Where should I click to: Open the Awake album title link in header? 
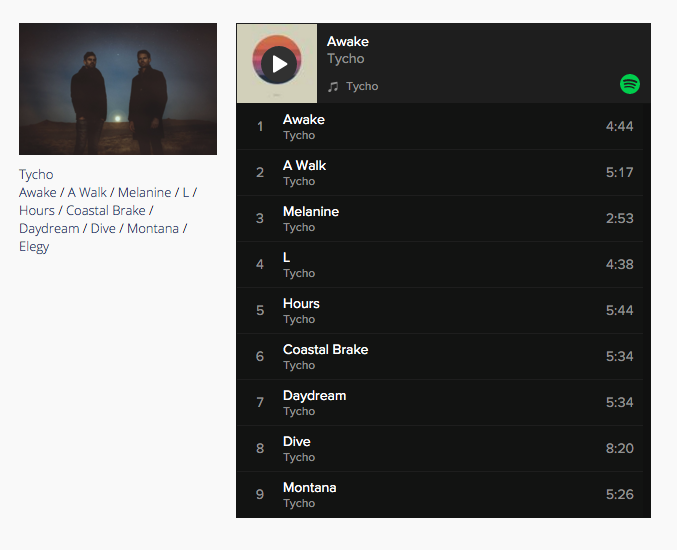[x=348, y=41]
